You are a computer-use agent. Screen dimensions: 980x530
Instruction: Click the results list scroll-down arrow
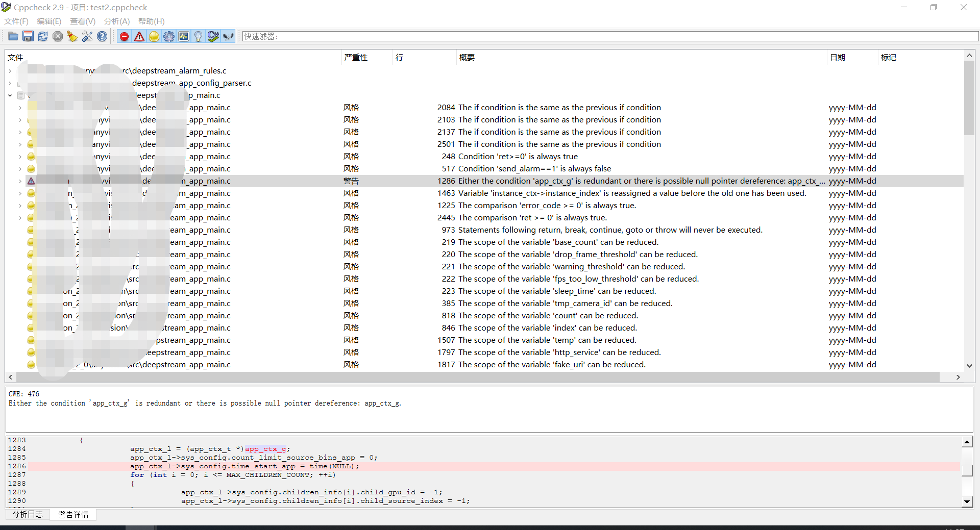[x=969, y=366]
